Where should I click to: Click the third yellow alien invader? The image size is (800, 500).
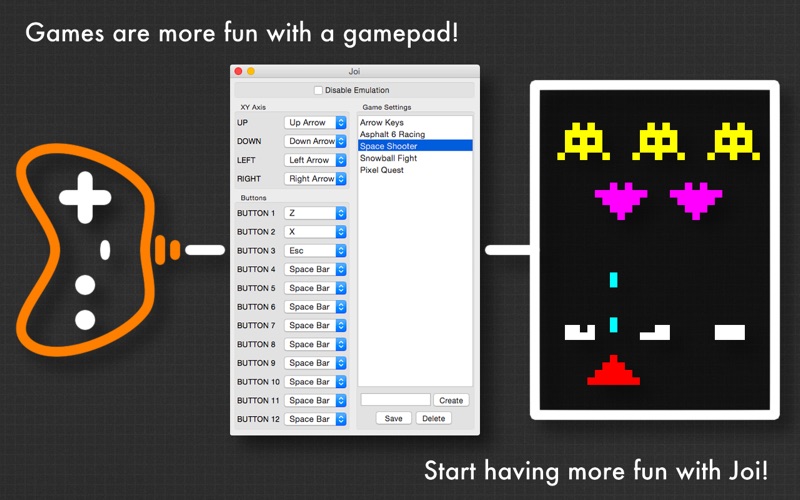pyautogui.click(x=733, y=141)
